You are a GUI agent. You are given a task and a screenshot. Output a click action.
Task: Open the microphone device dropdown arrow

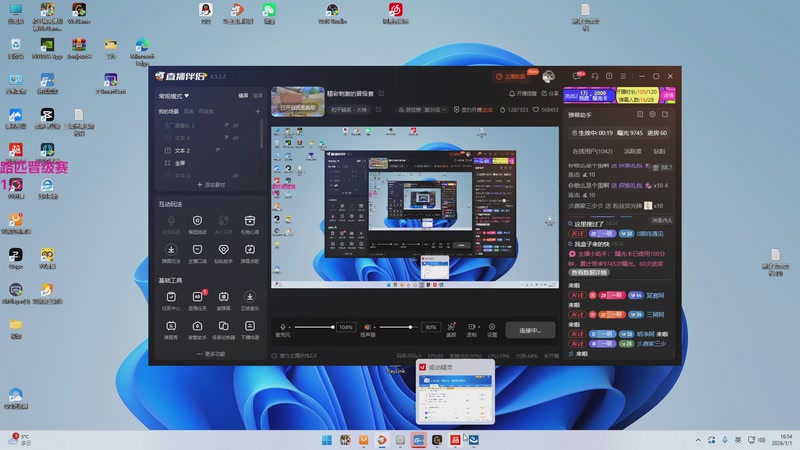tap(290, 328)
